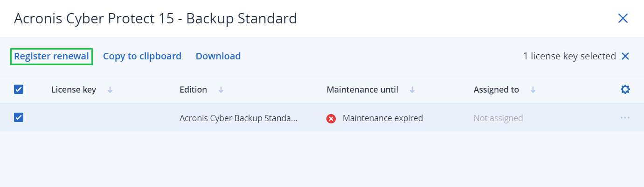Click Copy to clipboard

142,57
